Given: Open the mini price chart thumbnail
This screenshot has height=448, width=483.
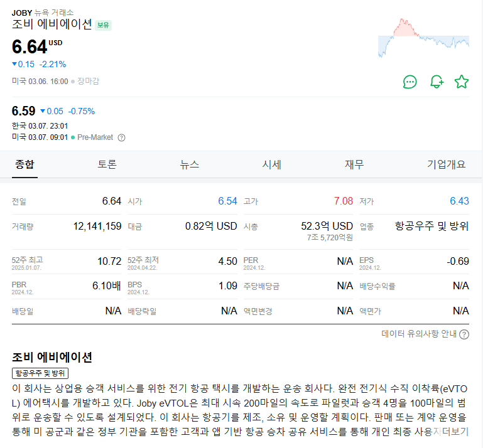Looking at the screenshot, I should click(x=423, y=38).
